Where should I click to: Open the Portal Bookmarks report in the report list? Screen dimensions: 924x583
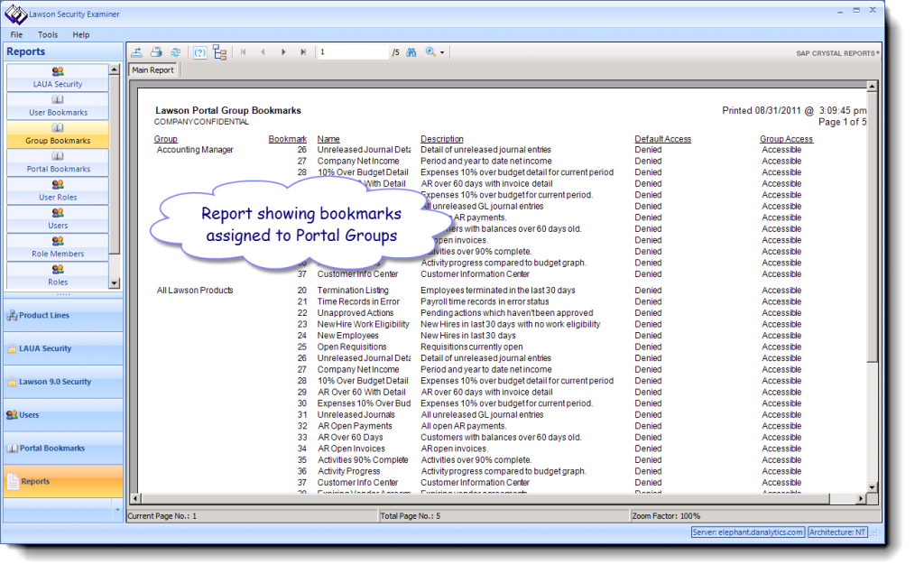pos(58,162)
